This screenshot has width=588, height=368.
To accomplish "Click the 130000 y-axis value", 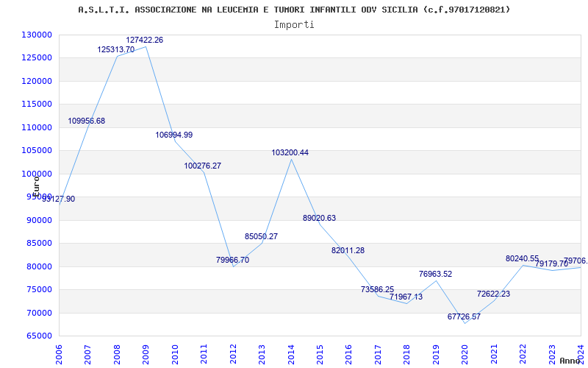I will [37, 35].
